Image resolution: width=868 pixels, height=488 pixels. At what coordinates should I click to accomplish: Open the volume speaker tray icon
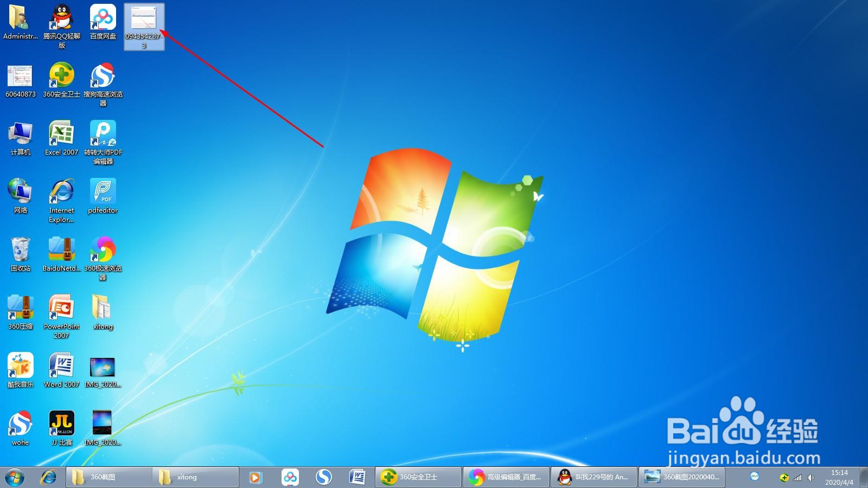click(x=810, y=478)
